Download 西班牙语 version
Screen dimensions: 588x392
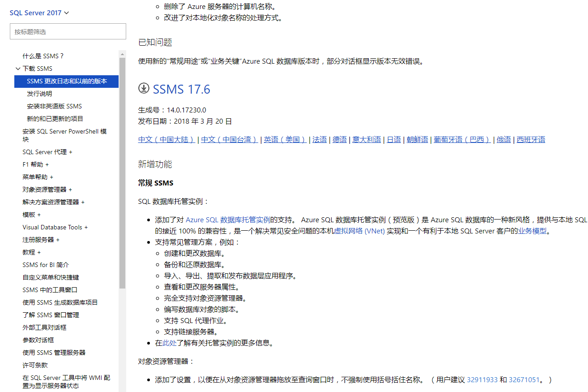pyautogui.click(x=531, y=139)
